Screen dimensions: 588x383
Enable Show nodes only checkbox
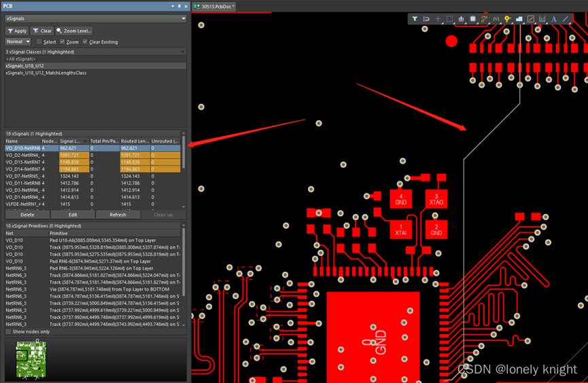pyautogui.click(x=8, y=331)
